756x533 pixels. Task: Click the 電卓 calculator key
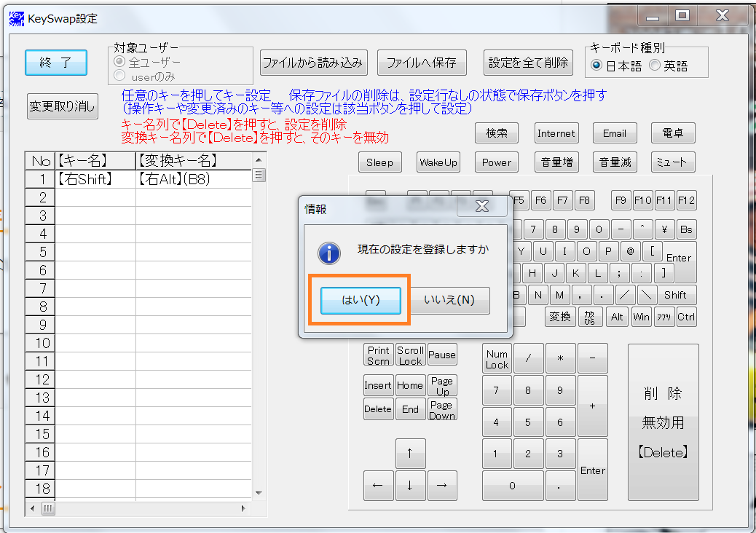(x=672, y=133)
